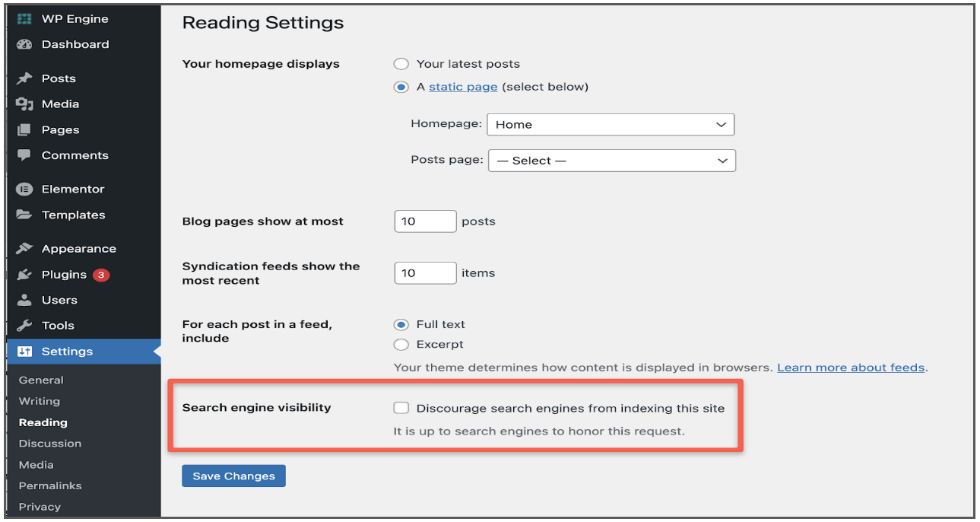Click the Pages stack icon

tap(24, 130)
